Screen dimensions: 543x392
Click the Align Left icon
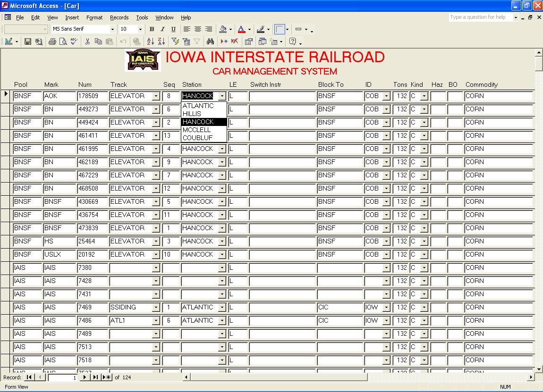pos(187,29)
